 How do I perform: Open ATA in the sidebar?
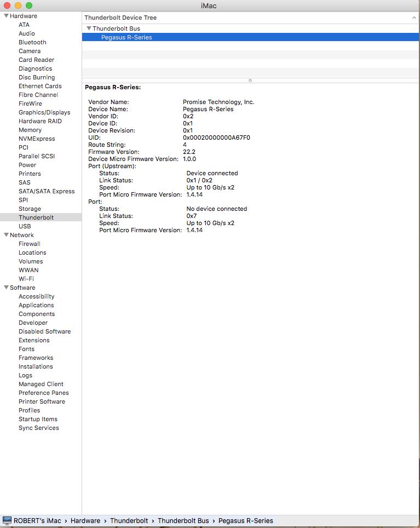24,25
